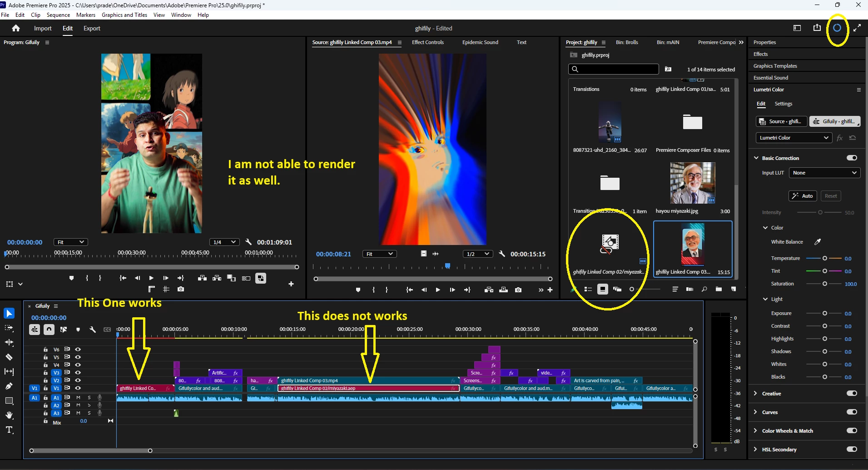Click Insert in the Source monitor
Image resolution: width=868 pixels, height=470 pixels.
pyautogui.click(x=489, y=290)
